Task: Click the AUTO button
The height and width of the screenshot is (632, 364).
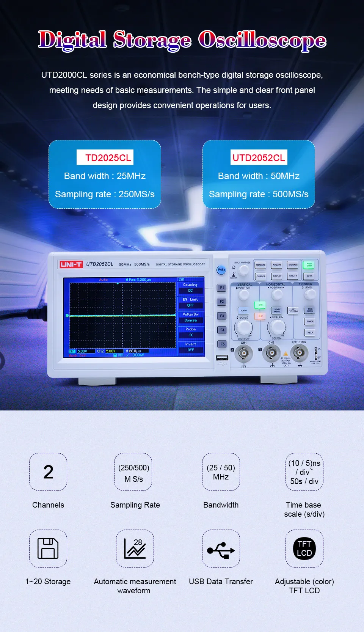Action: pyautogui.click(x=309, y=276)
